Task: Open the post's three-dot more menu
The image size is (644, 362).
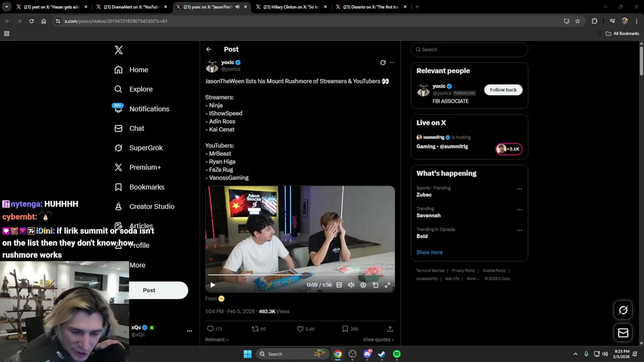Action: coord(392,62)
